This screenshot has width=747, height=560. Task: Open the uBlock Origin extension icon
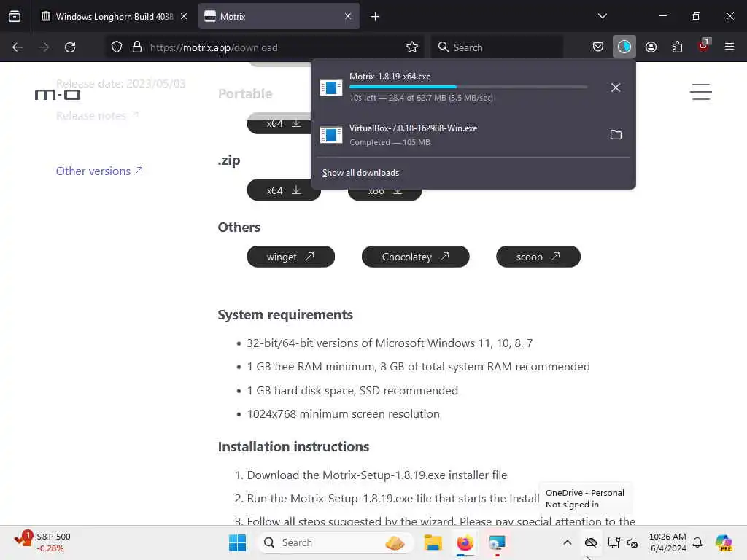coord(704,46)
